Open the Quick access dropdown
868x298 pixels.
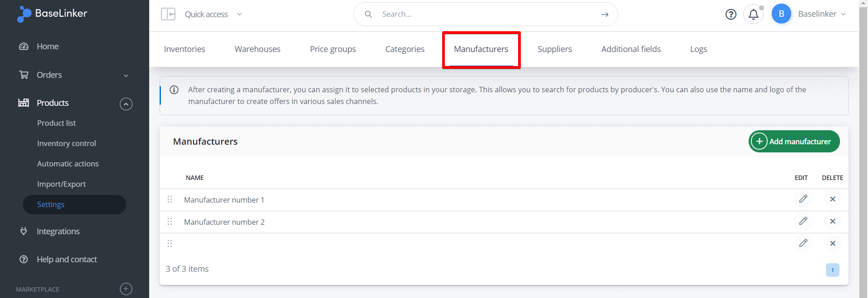coord(213,14)
